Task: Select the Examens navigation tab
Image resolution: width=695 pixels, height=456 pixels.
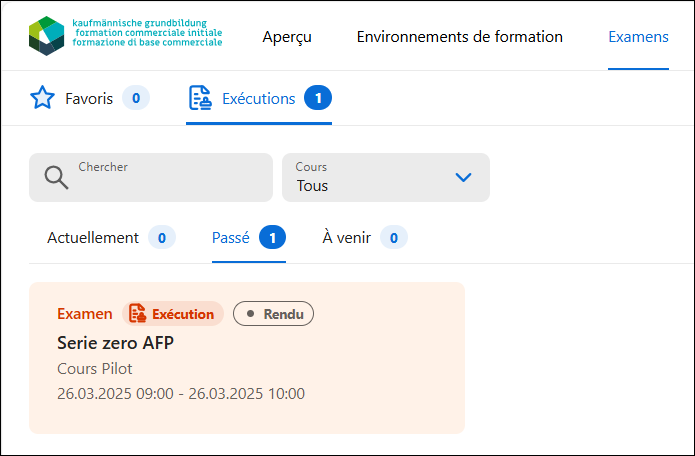Action: (638, 37)
